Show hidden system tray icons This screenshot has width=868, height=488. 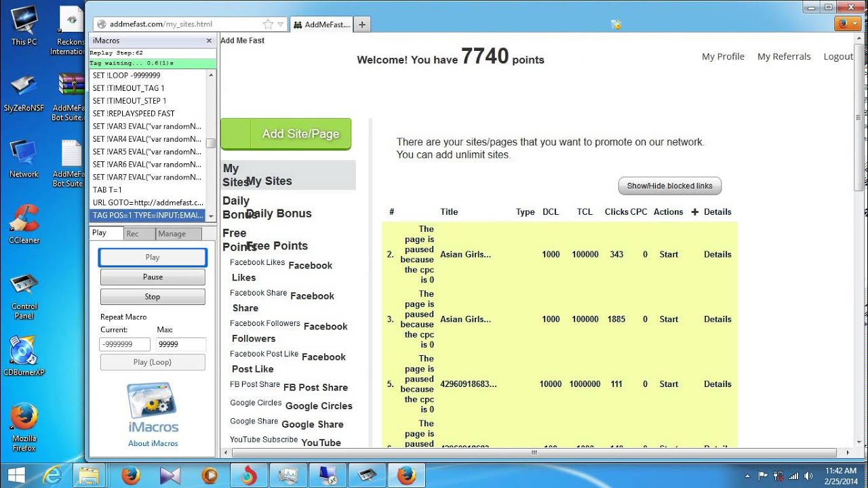747,476
